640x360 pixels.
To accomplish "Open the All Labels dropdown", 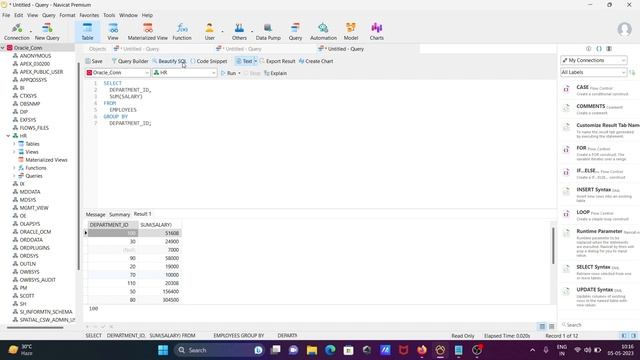I will [x=593, y=72].
